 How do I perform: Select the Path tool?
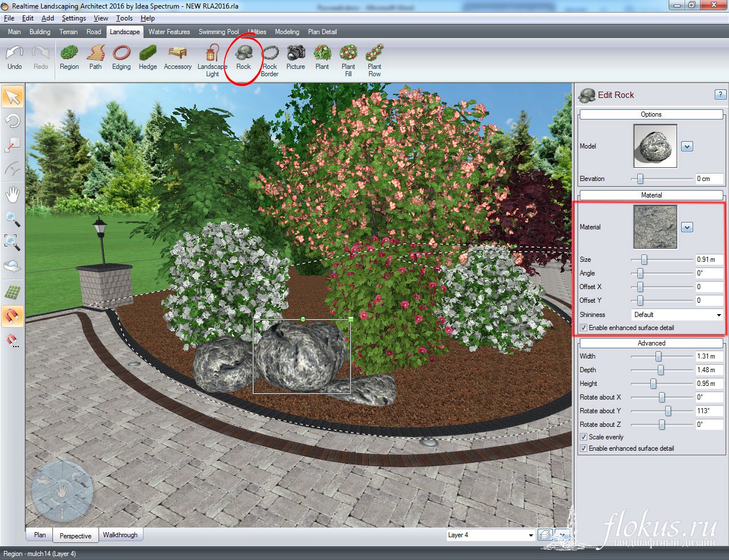coord(95,58)
